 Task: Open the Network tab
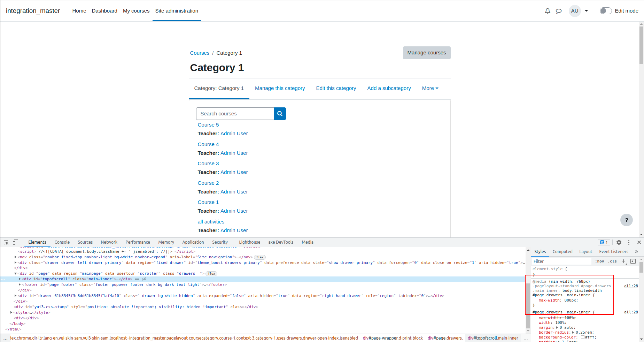pos(109,242)
